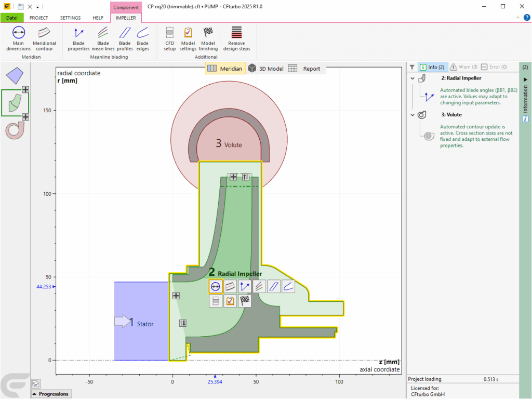
Task: Toggle the Error (0) message filter
Action: (x=494, y=67)
